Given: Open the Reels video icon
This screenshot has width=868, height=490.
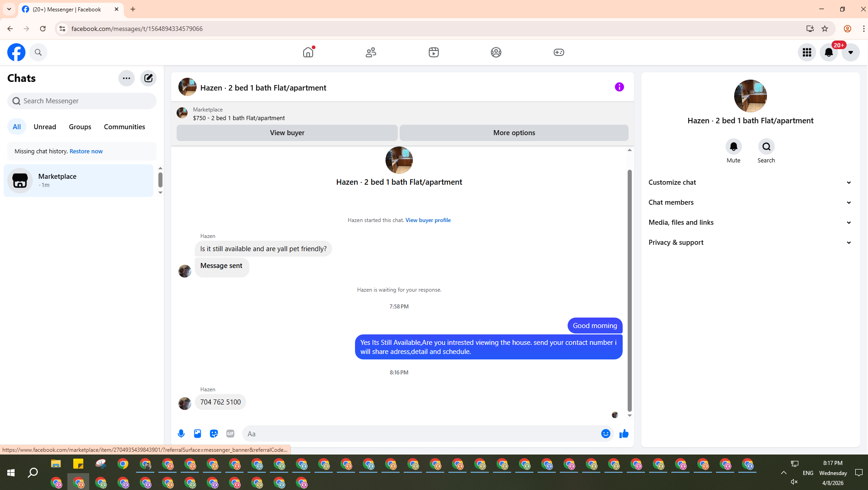Looking at the screenshot, I should 434,52.
